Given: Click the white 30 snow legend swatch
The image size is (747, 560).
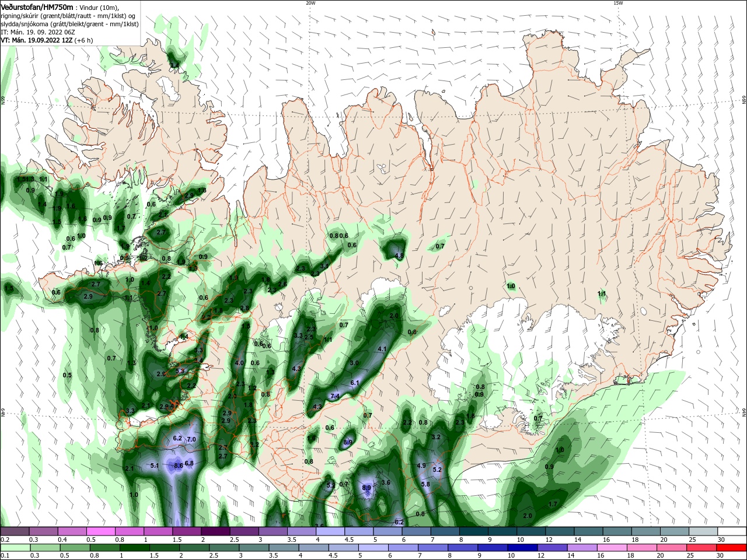Looking at the screenshot, I should (x=732, y=531).
